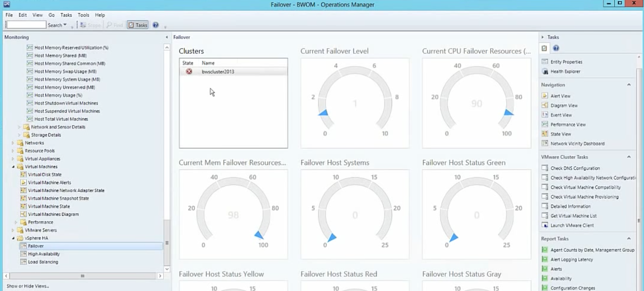The height and width of the screenshot is (291, 644).
Task: Click the Tasks pane help icon
Action: (x=556, y=48)
